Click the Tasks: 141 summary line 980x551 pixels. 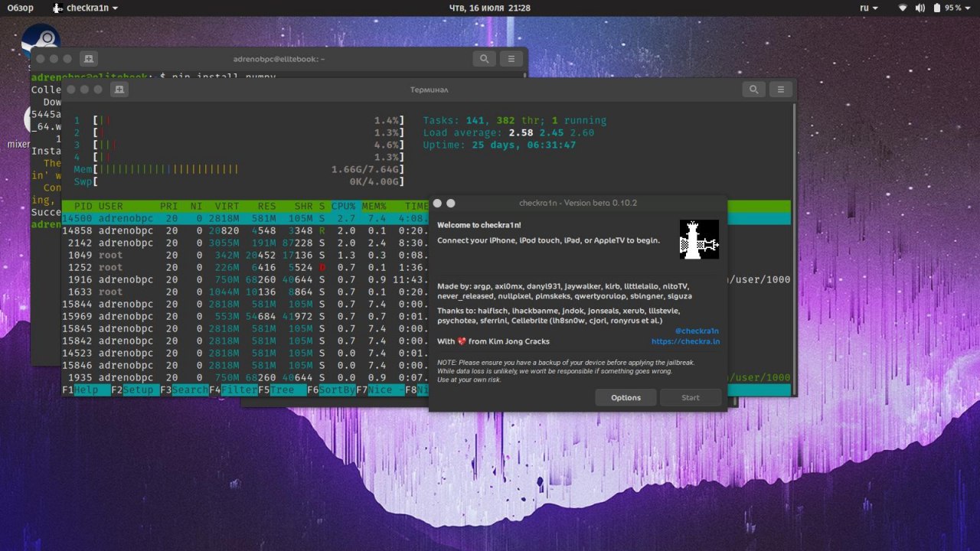point(514,121)
